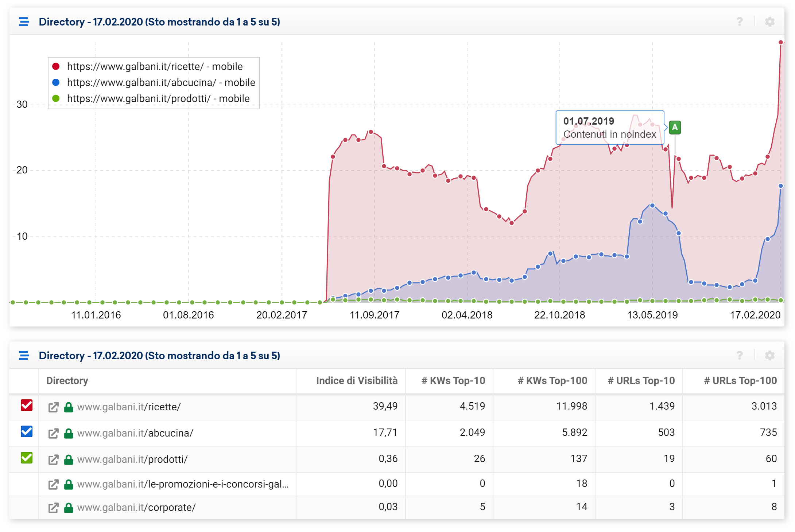Click the 11.09.2017 x-axis date label
This screenshot has height=532, width=795.
pos(375,315)
